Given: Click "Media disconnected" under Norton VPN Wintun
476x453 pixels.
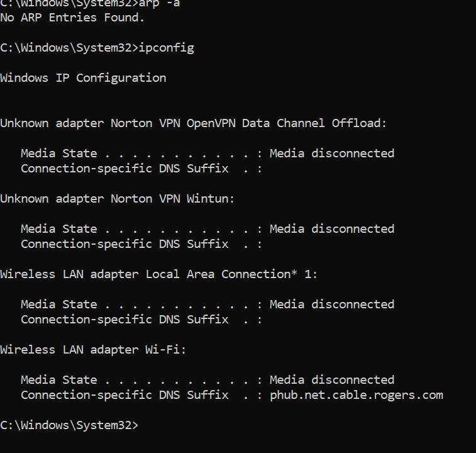Looking at the screenshot, I should pyautogui.click(x=332, y=229).
